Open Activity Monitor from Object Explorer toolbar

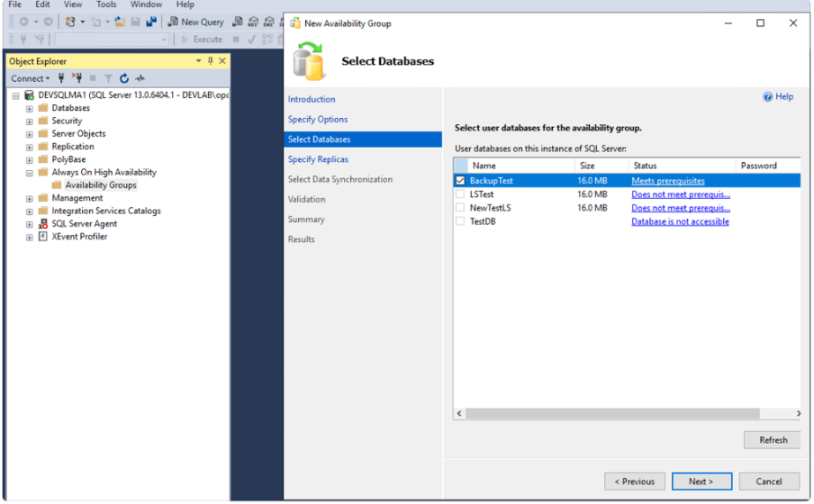tap(140, 78)
